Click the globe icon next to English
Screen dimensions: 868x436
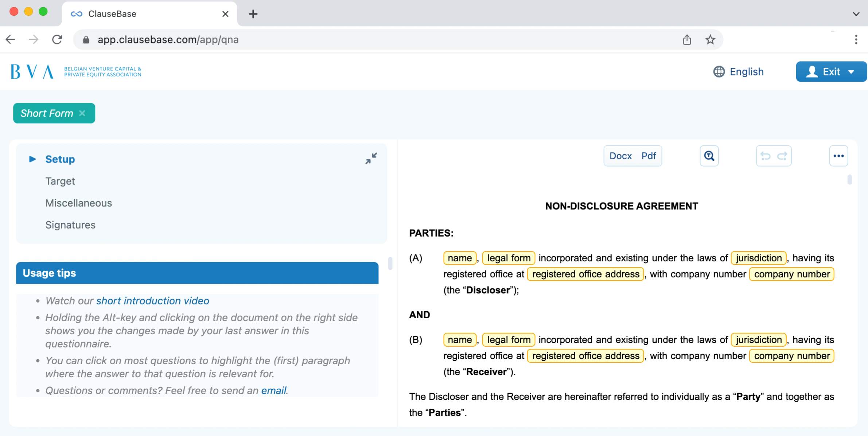click(719, 71)
